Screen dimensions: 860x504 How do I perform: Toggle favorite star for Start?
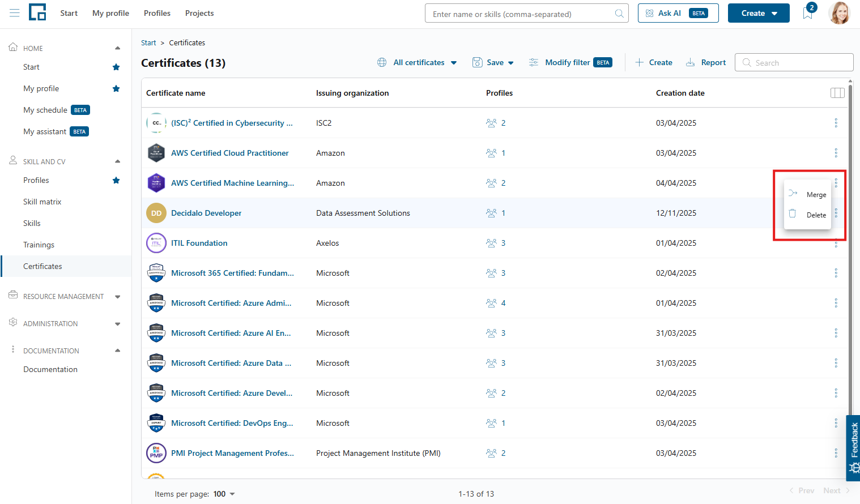tap(116, 67)
